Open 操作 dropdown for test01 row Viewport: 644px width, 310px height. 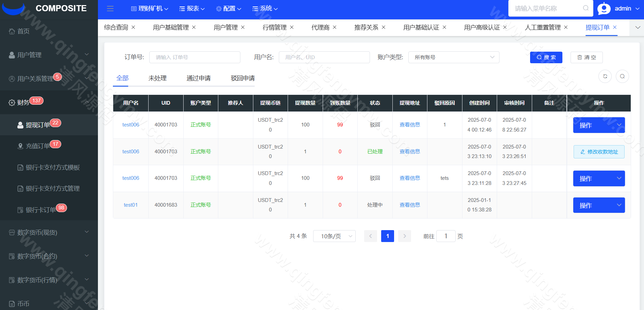point(599,205)
